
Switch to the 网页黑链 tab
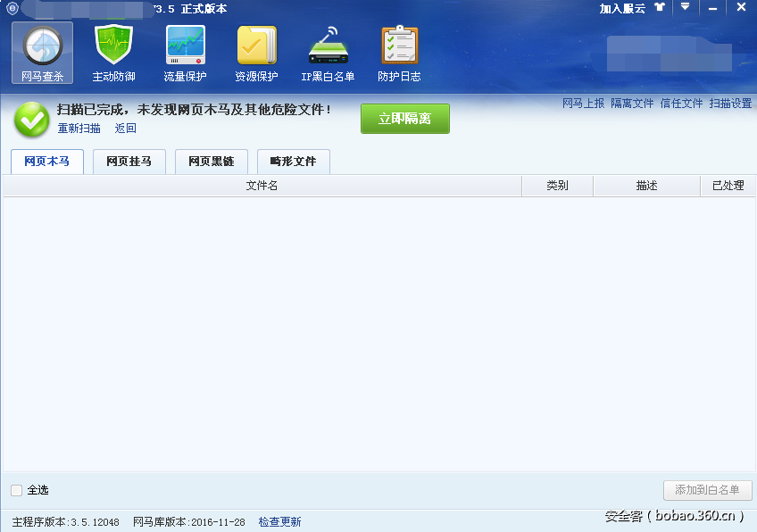pyautogui.click(x=211, y=162)
